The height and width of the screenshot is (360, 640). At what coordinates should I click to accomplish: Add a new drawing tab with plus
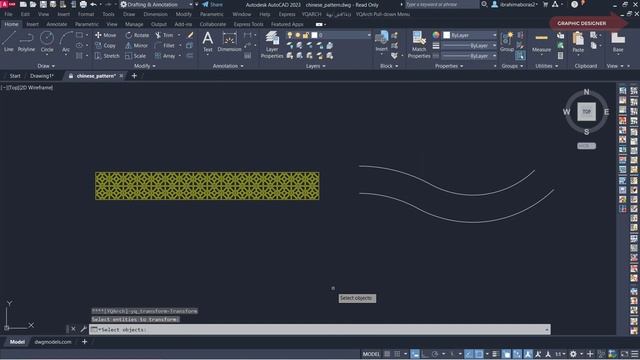(x=134, y=76)
